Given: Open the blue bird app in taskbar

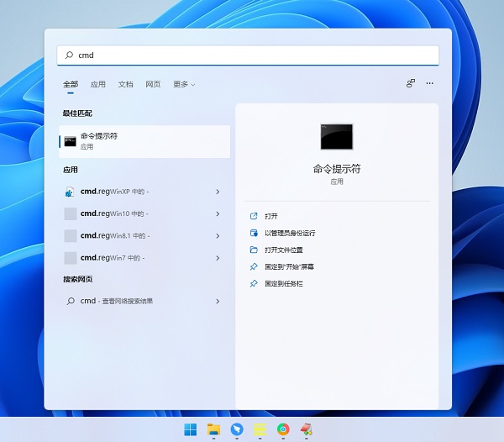Looking at the screenshot, I should click(x=237, y=429).
